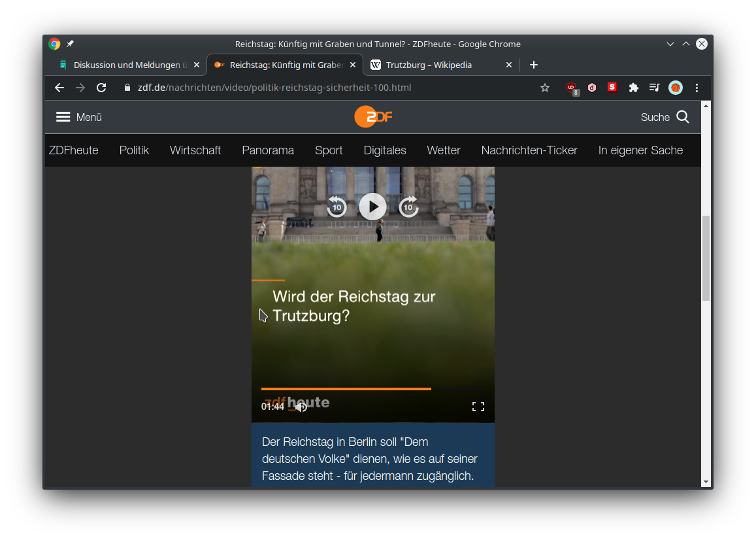
Task: Open the Politik section
Action: 134,150
